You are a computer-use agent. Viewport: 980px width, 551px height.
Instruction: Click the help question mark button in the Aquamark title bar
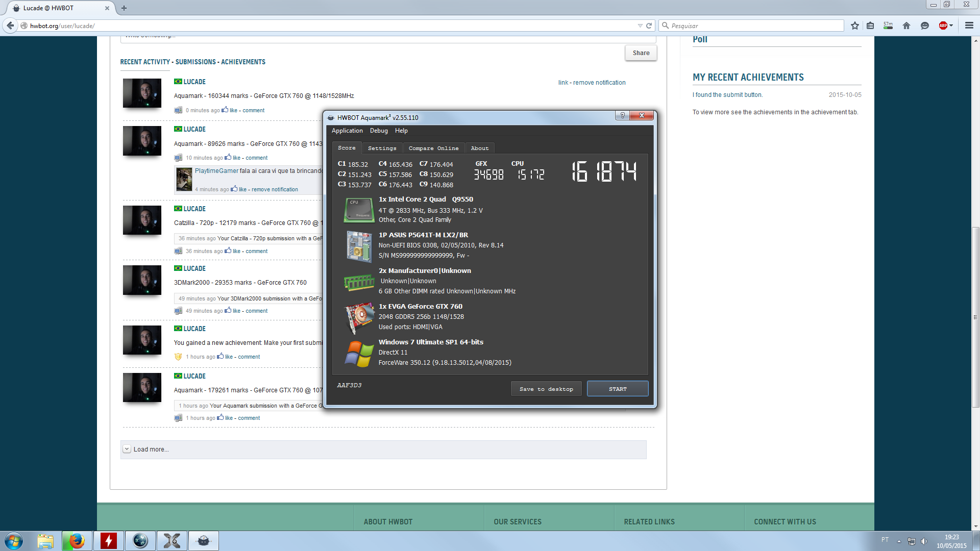coord(622,116)
